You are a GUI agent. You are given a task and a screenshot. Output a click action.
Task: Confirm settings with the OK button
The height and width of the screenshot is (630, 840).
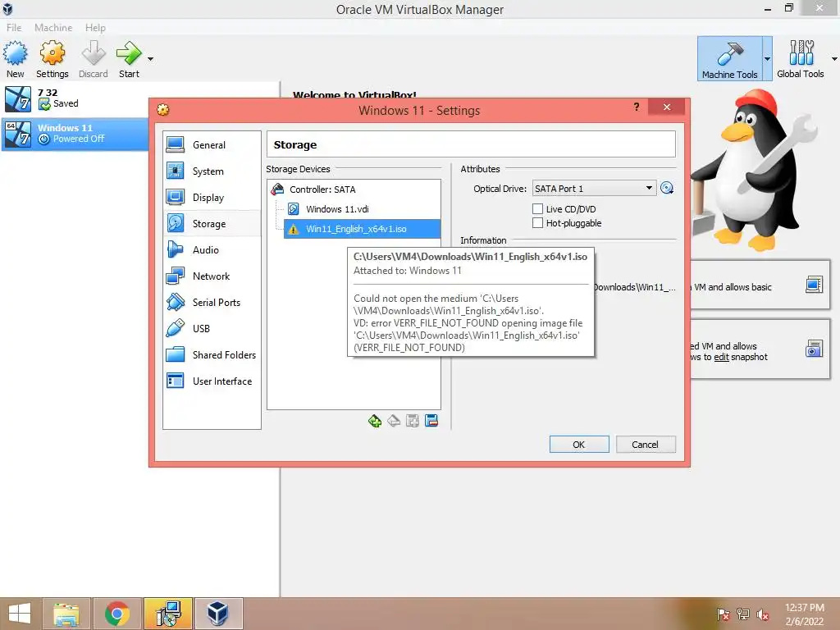[579, 444]
